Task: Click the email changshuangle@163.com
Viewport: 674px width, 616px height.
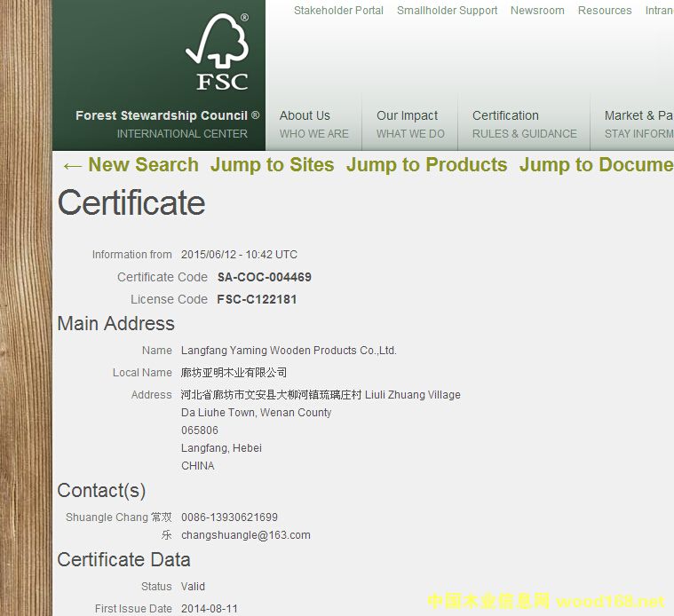Action: [x=245, y=535]
